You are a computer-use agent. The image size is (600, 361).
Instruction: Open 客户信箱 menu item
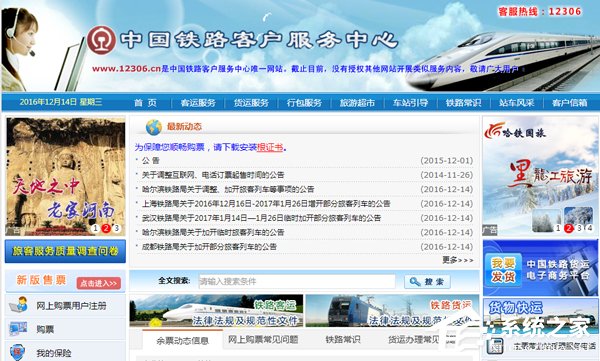point(569,103)
